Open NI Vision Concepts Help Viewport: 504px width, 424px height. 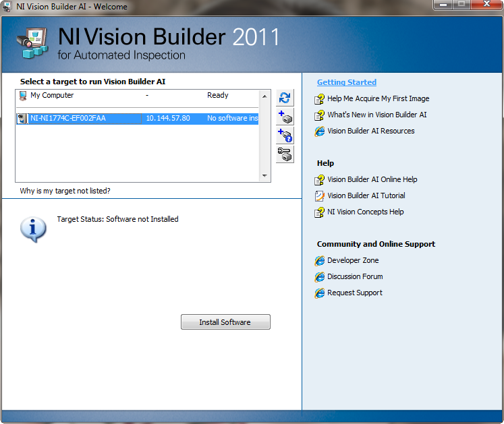(x=365, y=212)
